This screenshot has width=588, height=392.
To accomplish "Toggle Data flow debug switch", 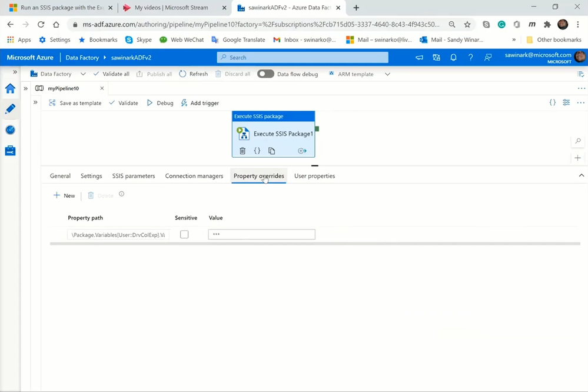I will point(265,74).
